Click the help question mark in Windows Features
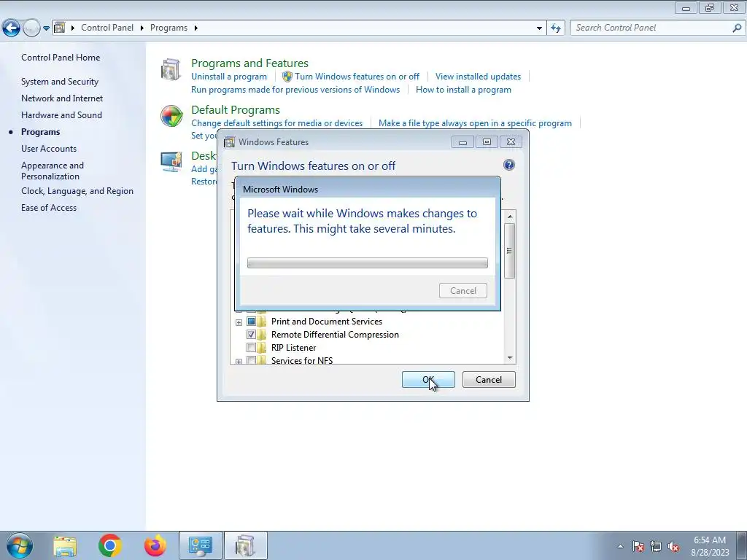This screenshot has height=560, width=747. click(508, 166)
